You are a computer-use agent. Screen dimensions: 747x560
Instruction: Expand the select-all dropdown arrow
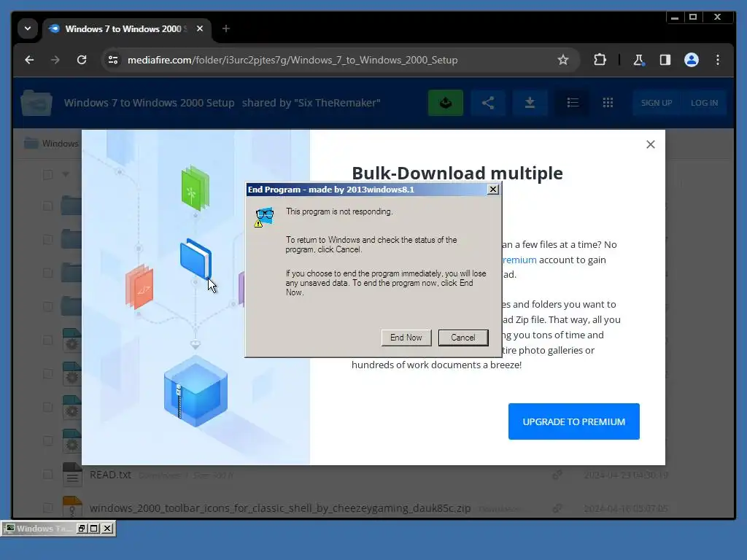[x=66, y=174]
